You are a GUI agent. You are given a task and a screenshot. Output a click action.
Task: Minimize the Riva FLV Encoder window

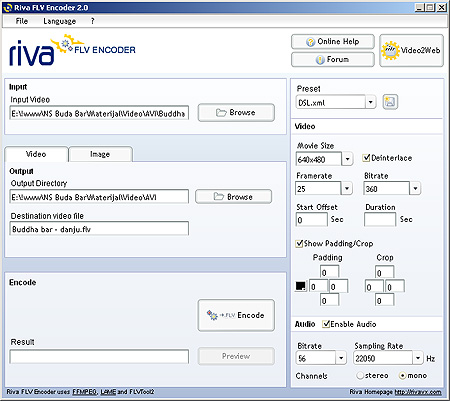(420, 7)
